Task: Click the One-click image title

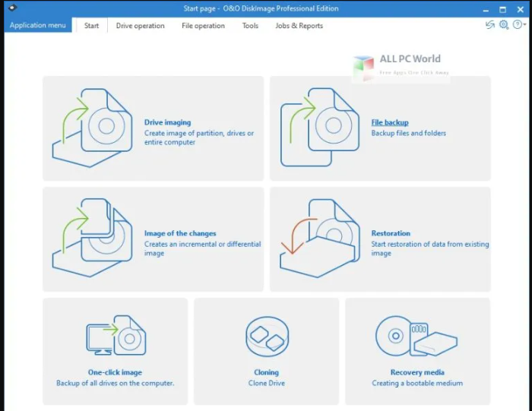Action: (115, 372)
